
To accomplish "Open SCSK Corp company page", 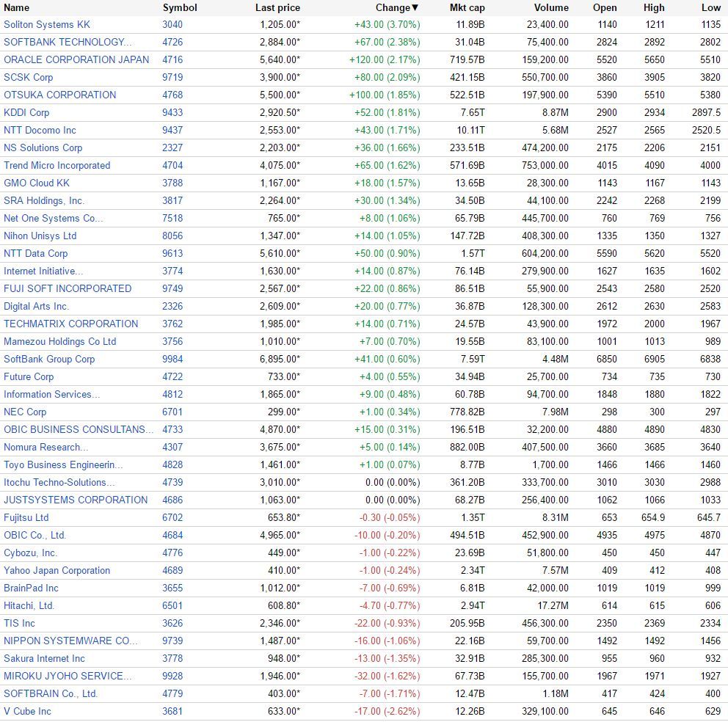I will tap(29, 78).
